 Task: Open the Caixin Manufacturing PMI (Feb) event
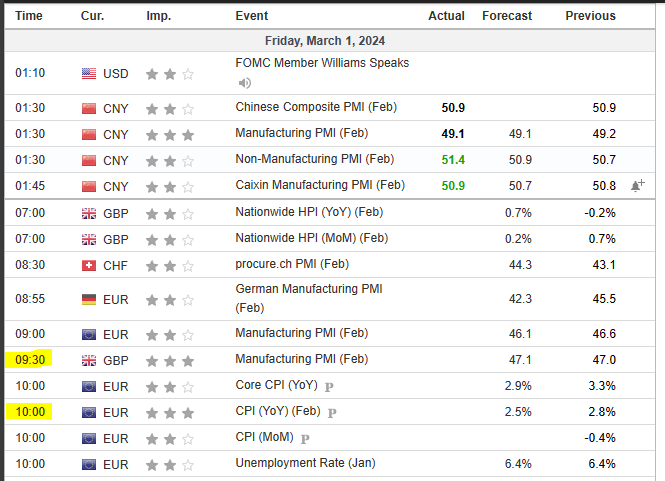(320, 185)
